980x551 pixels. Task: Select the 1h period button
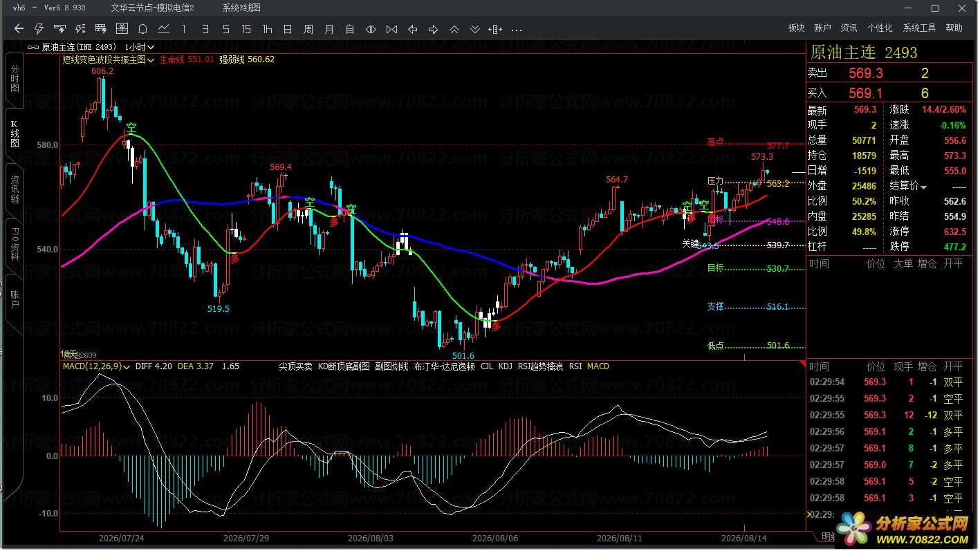click(267, 29)
